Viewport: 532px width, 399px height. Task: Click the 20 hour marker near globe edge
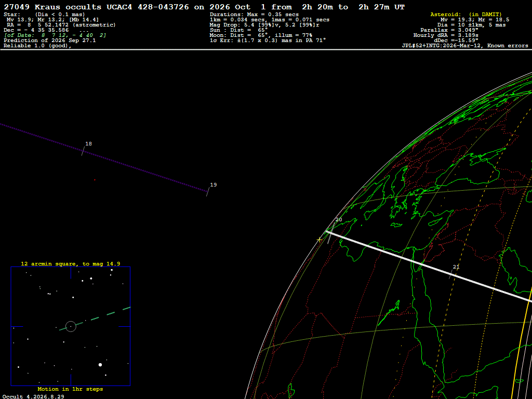coord(331,233)
